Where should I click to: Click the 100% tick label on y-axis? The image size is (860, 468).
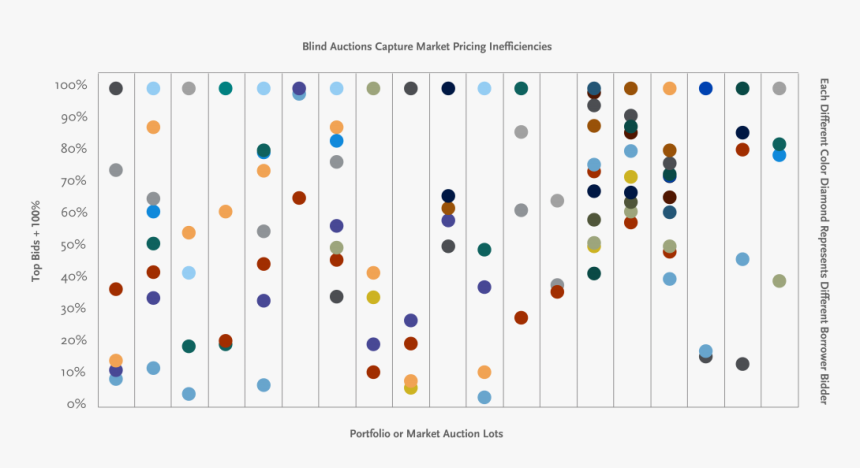tap(71, 85)
